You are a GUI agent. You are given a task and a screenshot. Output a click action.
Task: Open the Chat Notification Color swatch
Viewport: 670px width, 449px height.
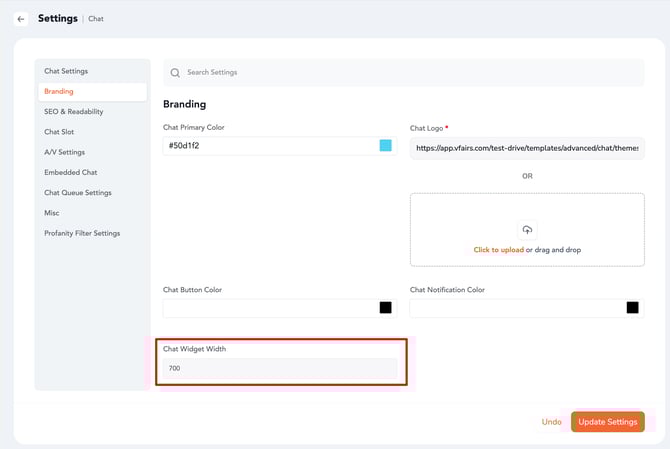tap(632, 308)
